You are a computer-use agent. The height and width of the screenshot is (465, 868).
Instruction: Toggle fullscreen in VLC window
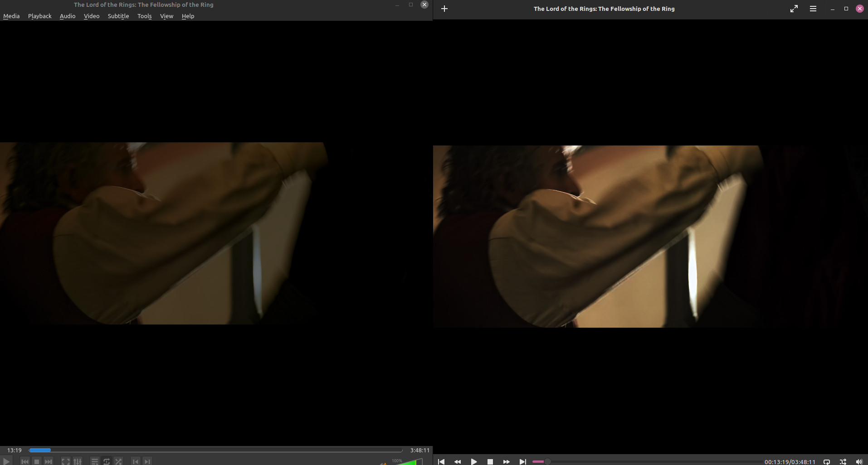click(66, 461)
